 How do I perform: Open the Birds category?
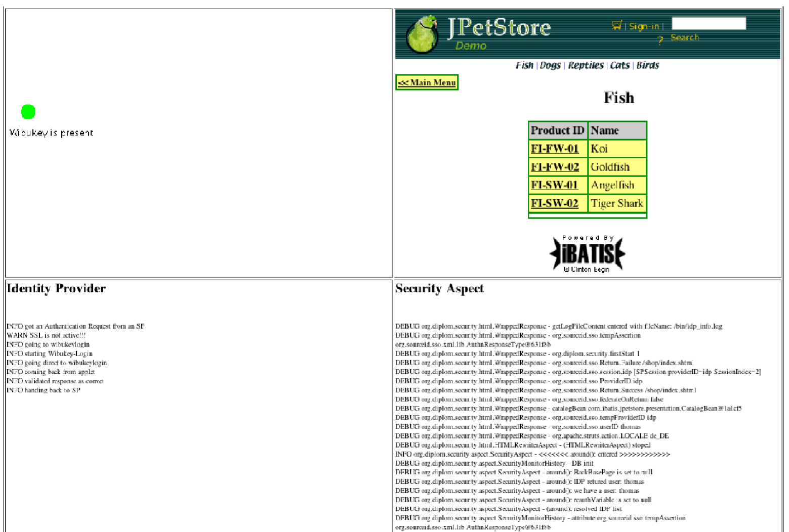coord(648,65)
